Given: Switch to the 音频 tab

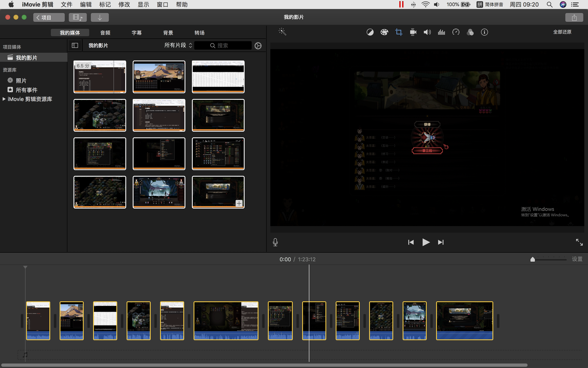Looking at the screenshot, I should click(x=105, y=33).
